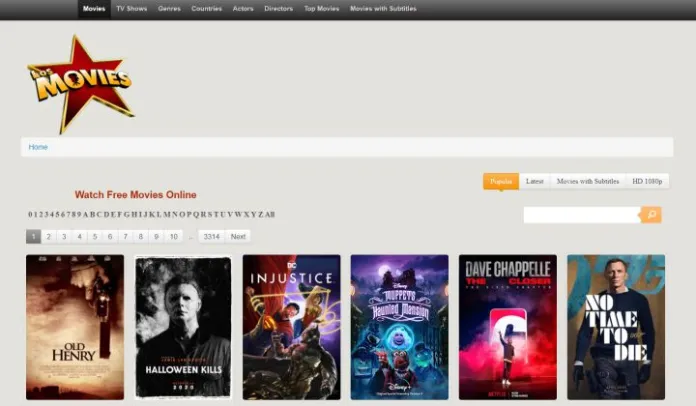Click the Watch Free Movies Online heading
This screenshot has height=406, width=696.
tap(135, 194)
